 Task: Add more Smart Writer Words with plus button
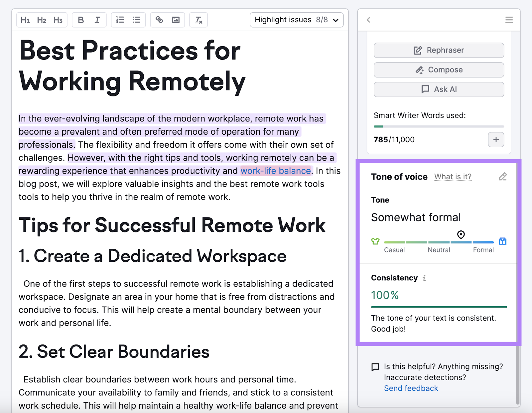496,140
